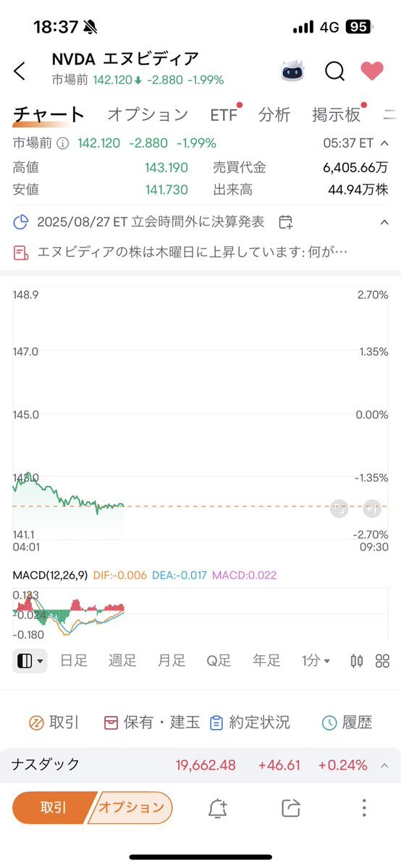Tap the 市場前 info circle icon
The width and height of the screenshot is (401, 868).
tap(63, 143)
